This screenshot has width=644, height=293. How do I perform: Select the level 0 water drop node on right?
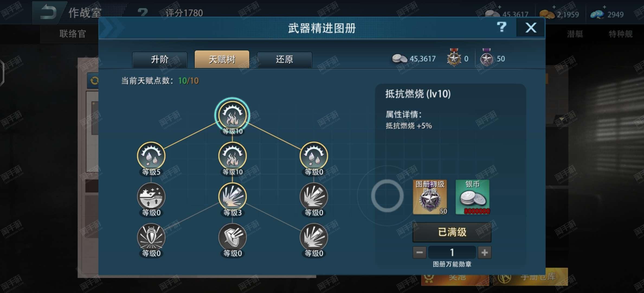pos(314,156)
